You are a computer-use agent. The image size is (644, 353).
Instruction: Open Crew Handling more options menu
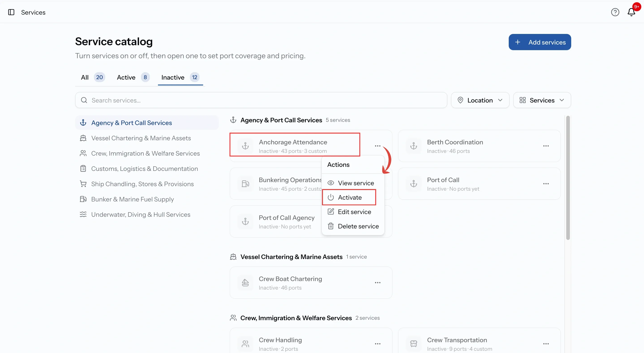(x=378, y=344)
